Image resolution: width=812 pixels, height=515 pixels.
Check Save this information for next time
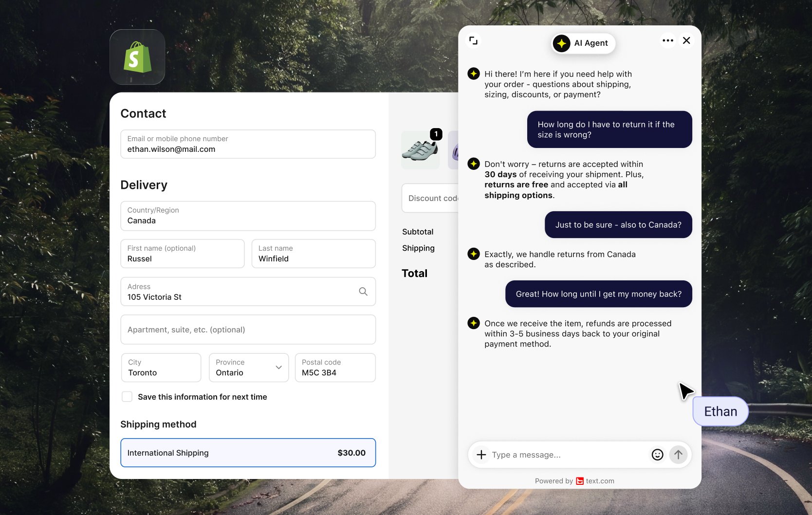click(127, 397)
